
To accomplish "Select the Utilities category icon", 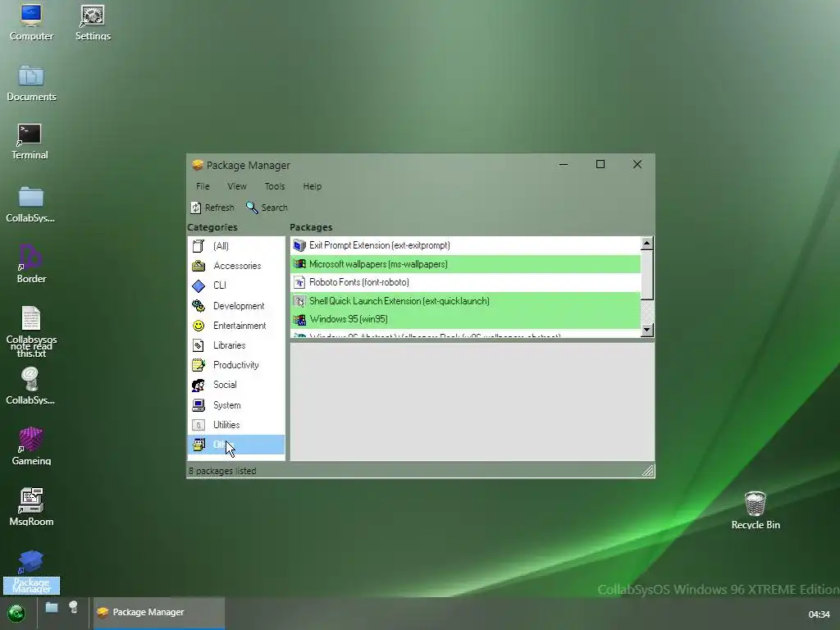I will (x=199, y=425).
